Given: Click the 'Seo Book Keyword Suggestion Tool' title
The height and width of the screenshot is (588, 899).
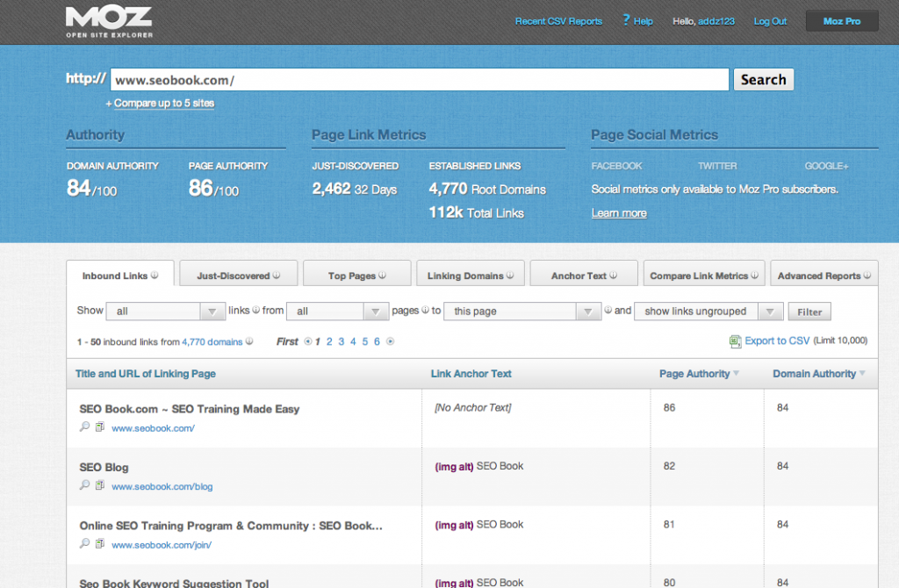Looking at the screenshot, I should [x=174, y=583].
